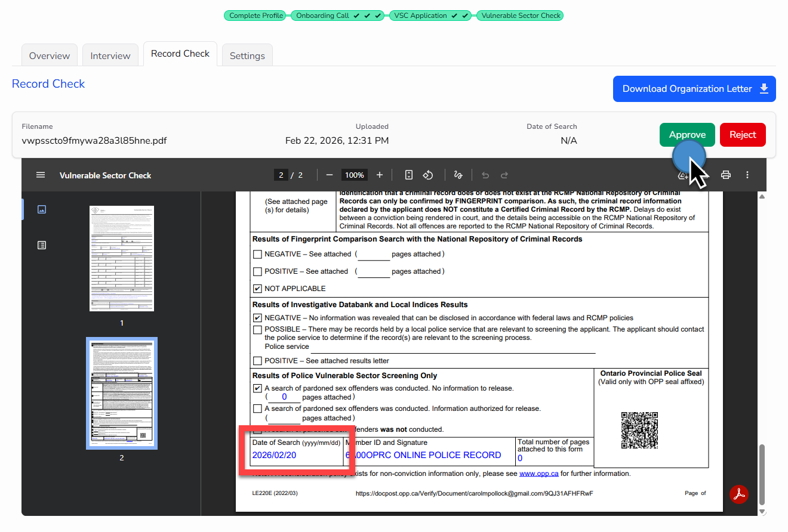Screen dimensions: 788x532
Task: Toggle NEGATIVE investigative databank results checkbox
Action: (257, 318)
